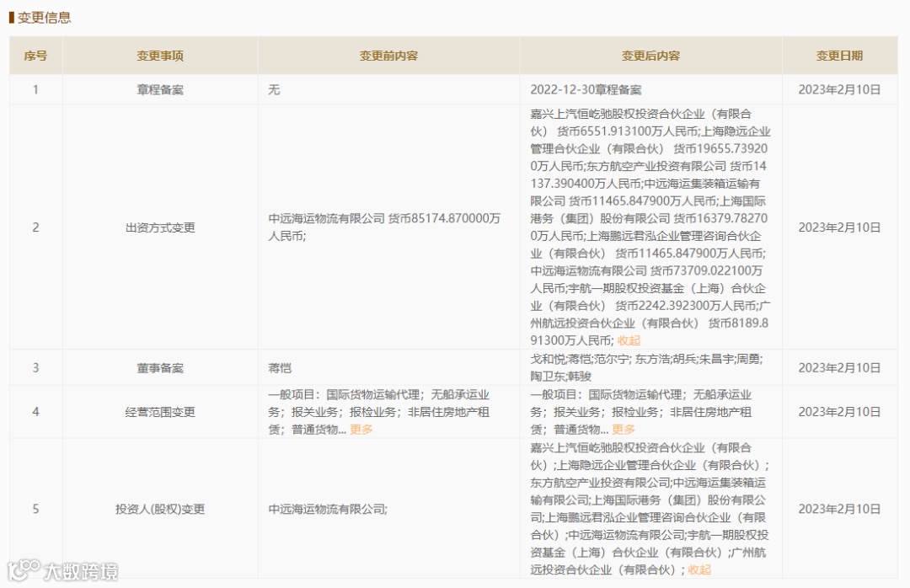This screenshot has width=910, height=588.
Task: Select the 变更前内容 column header
Action: pos(389,55)
